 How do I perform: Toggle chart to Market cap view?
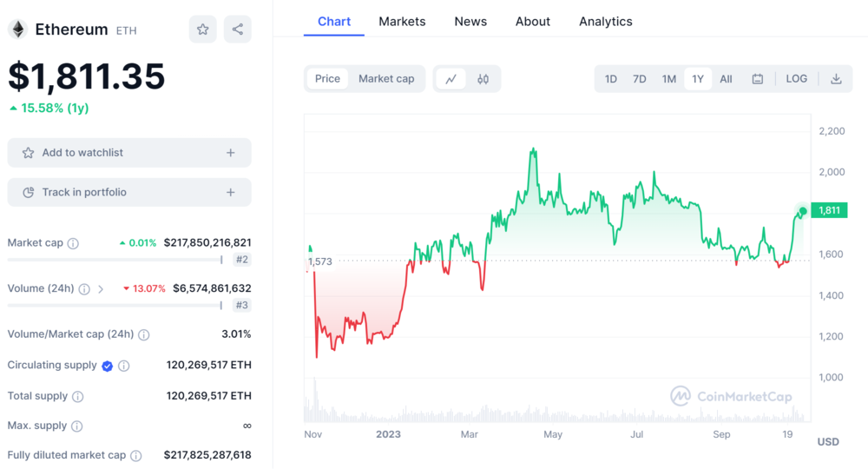(386, 79)
